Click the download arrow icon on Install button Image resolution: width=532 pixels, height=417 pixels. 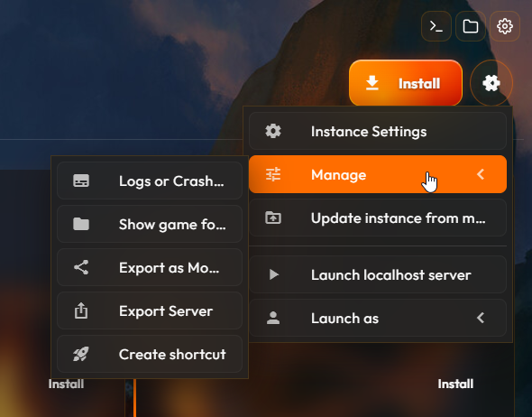372,83
